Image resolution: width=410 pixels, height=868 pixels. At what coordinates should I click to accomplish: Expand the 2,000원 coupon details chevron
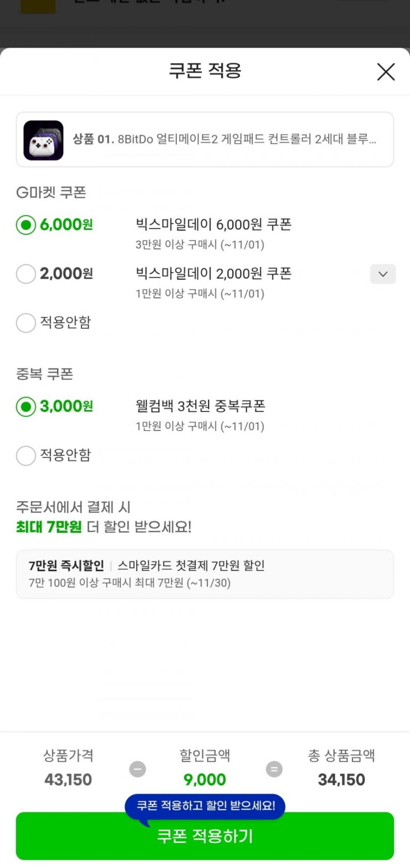click(x=383, y=274)
